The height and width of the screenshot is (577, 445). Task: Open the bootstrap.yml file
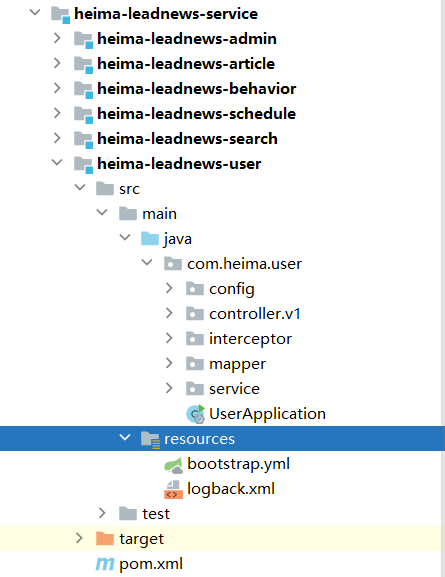pyautogui.click(x=239, y=464)
